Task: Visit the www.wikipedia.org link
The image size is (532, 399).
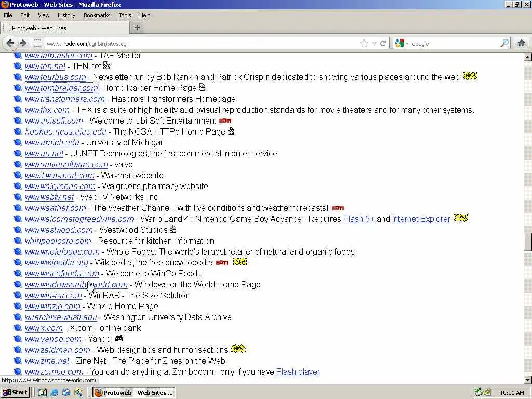Action: [56, 262]
